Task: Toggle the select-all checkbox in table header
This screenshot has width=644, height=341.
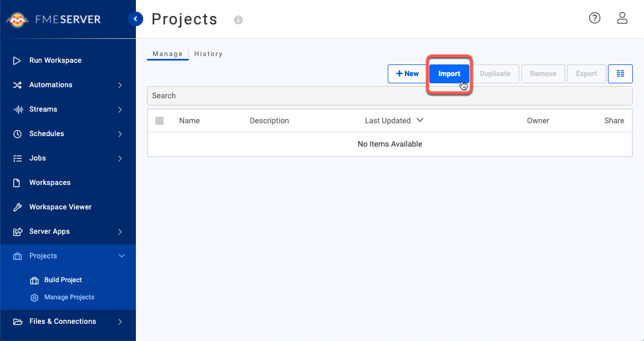Action: pos(160,121)
